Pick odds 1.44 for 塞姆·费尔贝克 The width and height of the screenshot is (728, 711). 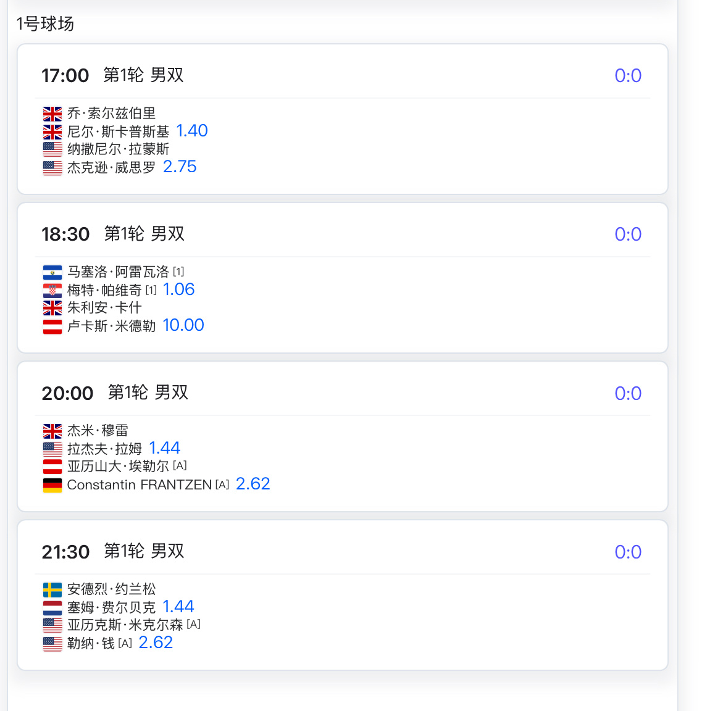178,607
